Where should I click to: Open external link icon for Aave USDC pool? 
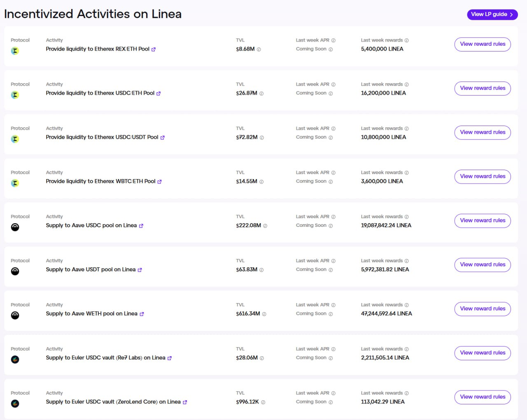tap(141, 226)
